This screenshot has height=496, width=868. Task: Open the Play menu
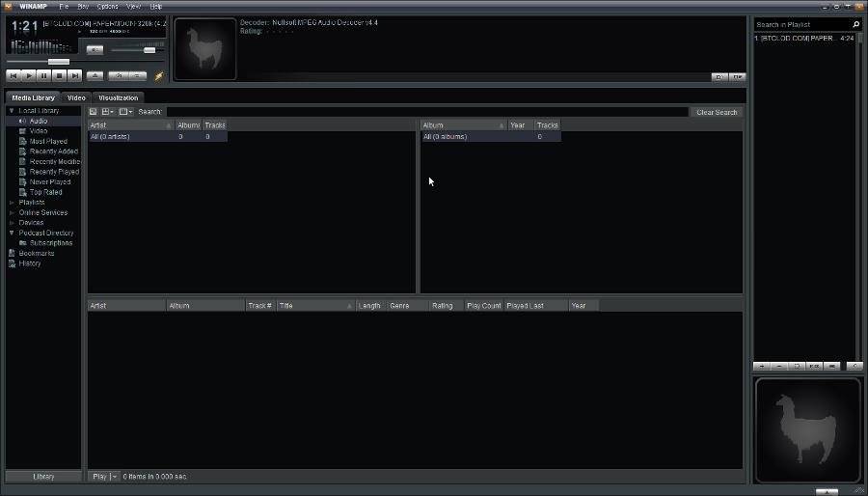click(83, 6)
